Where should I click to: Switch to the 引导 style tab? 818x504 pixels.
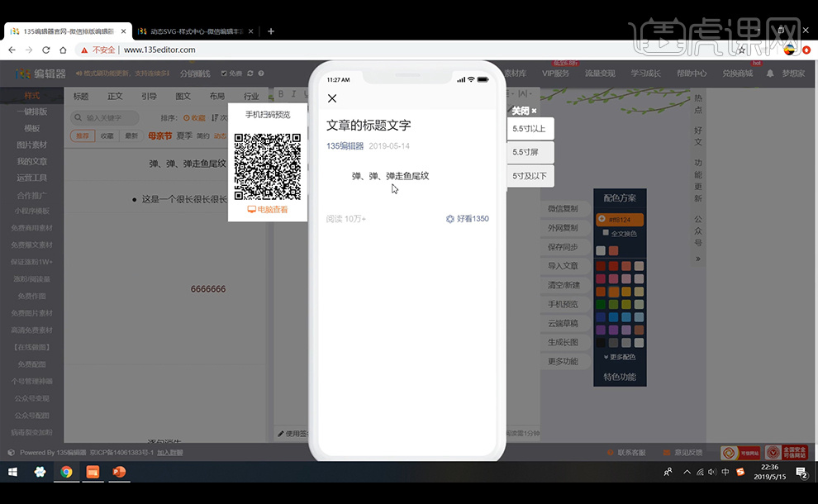tap(149, 96)
